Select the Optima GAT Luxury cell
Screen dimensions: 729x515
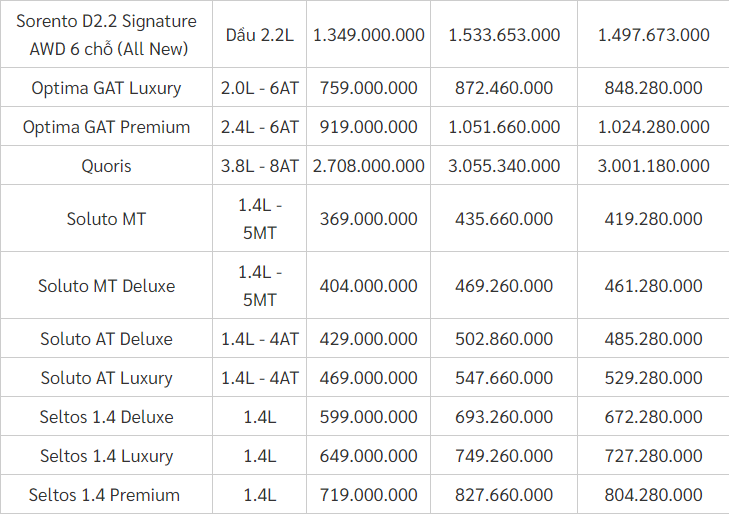click(106, 88)
